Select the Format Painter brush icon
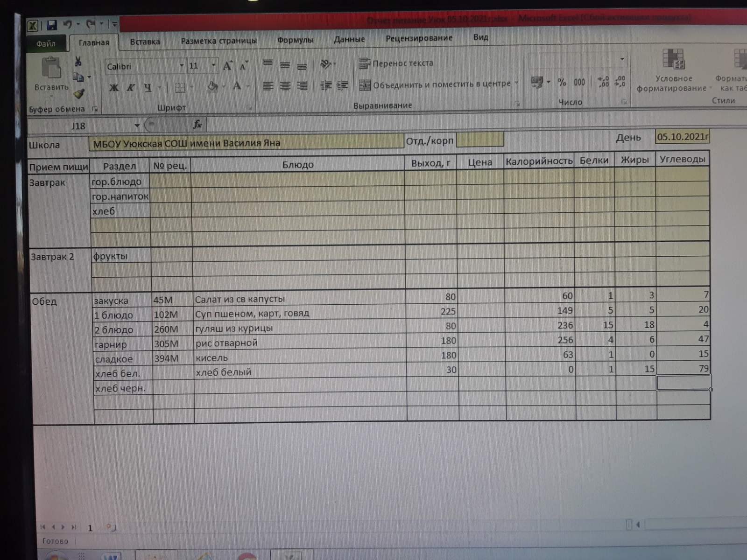The image size is (747, 560). (x=79, y=94)
